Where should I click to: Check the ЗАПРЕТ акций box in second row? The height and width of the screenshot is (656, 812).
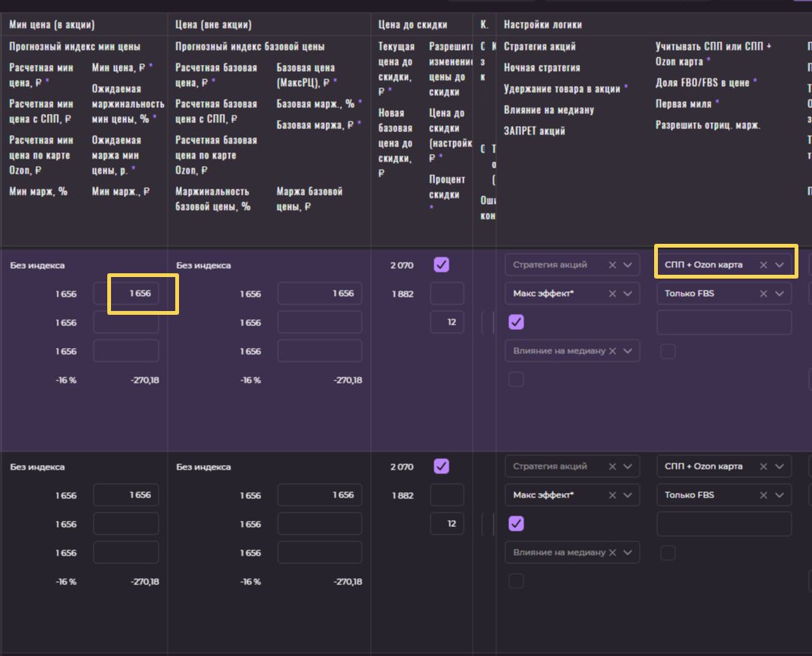517,581
